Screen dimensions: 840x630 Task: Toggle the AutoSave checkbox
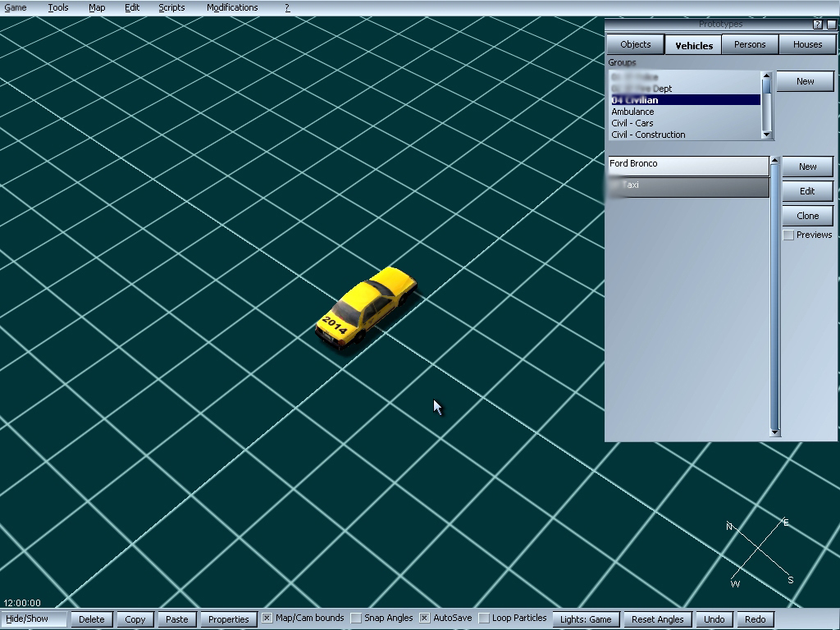click(424, 619)
